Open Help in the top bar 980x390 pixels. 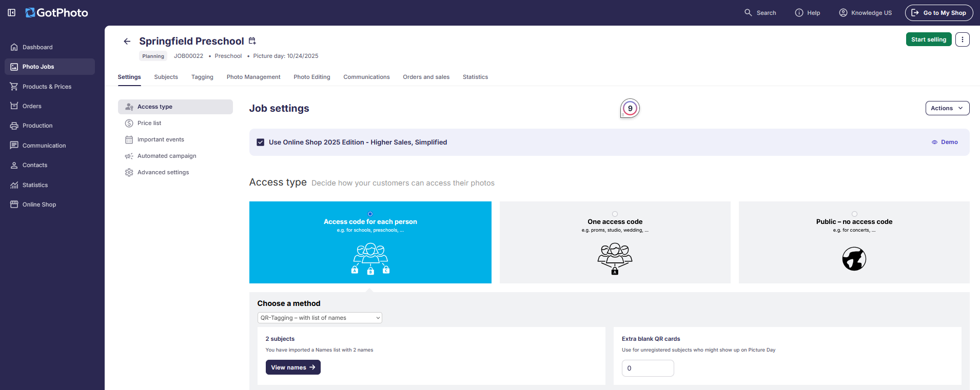tap(808, 13)
